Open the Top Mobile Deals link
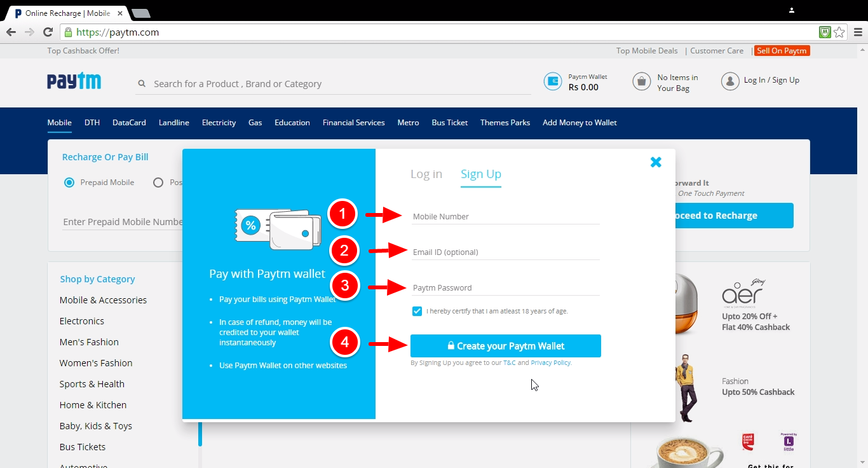The height and width of the screenshot is (468, 868). pos(647,51)
